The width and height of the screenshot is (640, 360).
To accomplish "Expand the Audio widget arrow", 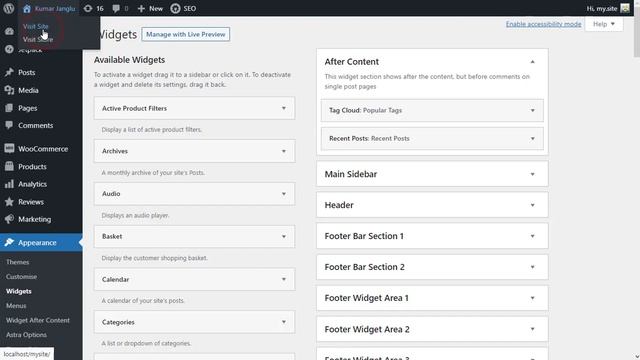I will point(284,194).
